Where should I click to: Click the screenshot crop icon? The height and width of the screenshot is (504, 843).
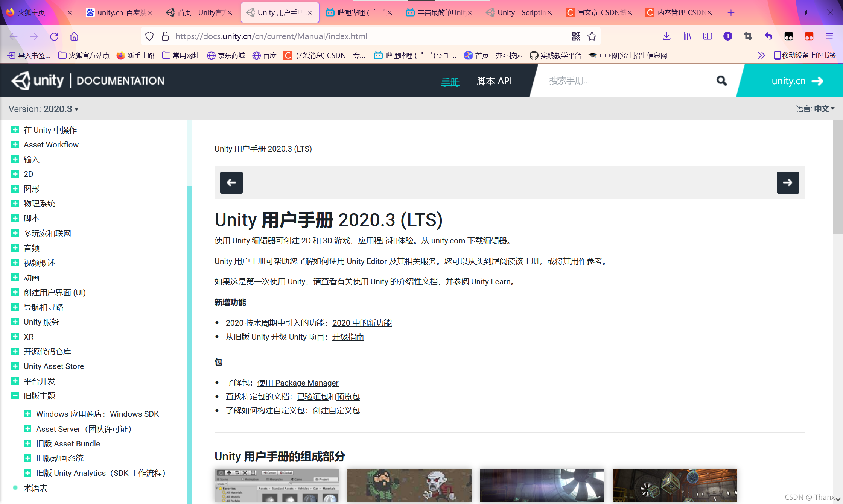tap(748, 36)
